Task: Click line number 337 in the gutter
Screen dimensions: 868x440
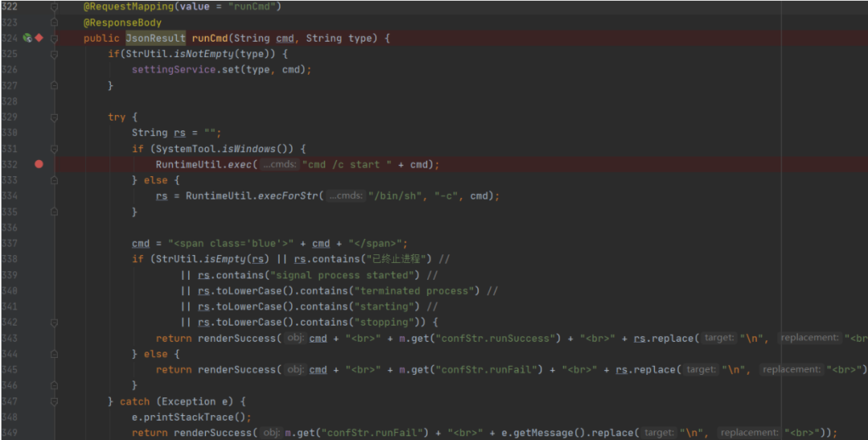Action: tap(10, 243)
